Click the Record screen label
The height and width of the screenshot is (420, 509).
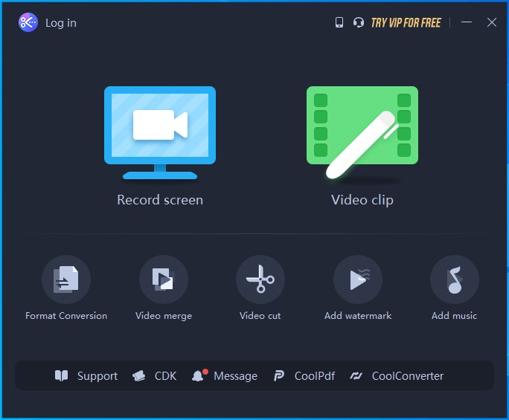tap(160, 200)
